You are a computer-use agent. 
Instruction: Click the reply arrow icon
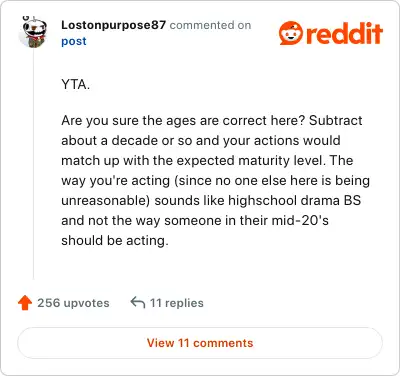coord(138,302)
